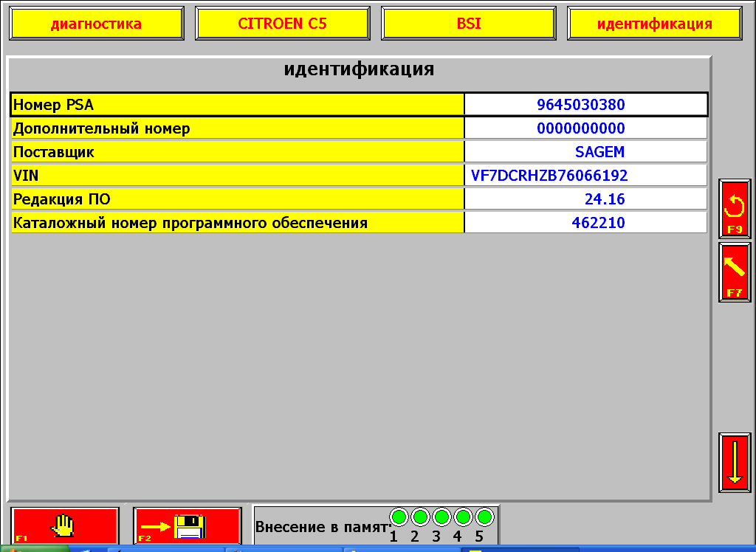The height and width of the screenshot is (552, 756).
Task: Select the Поставщик row label
Action: coord(237,152)
